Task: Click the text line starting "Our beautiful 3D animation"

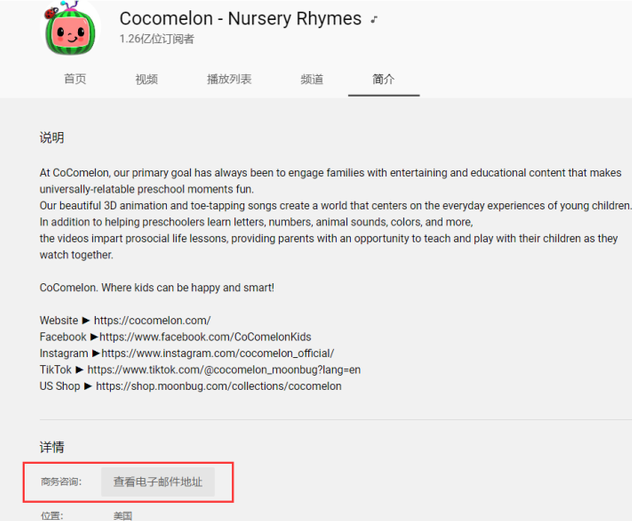Action: tap(335, 205)
